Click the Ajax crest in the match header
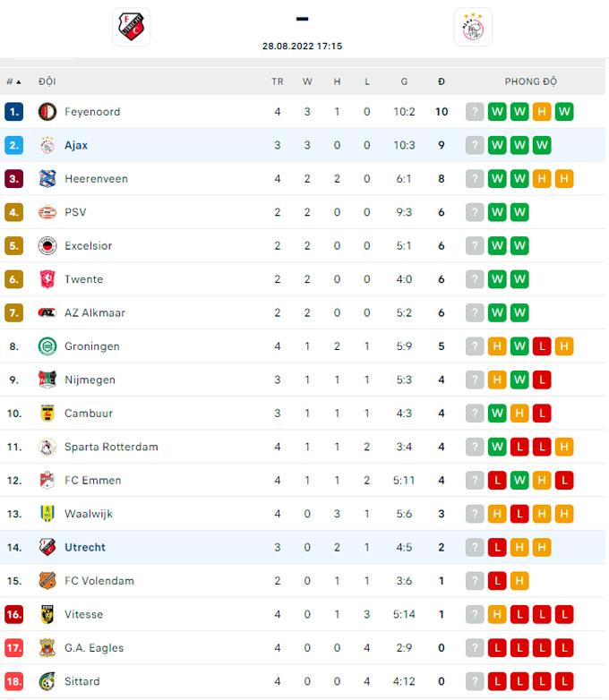 [472, 27]
